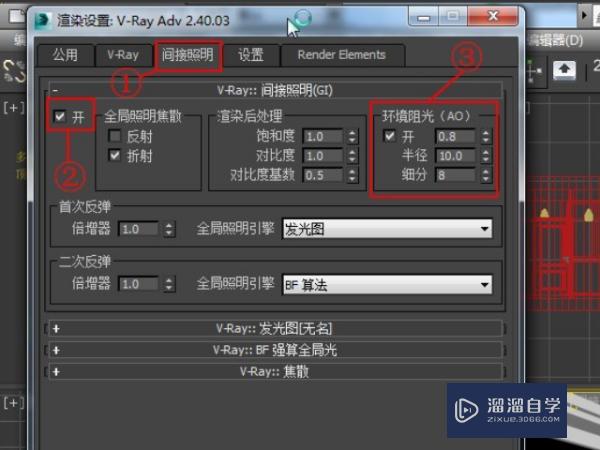Open the V-Ray tab
This screenshot has width=600, height=450.
point(123,55)
